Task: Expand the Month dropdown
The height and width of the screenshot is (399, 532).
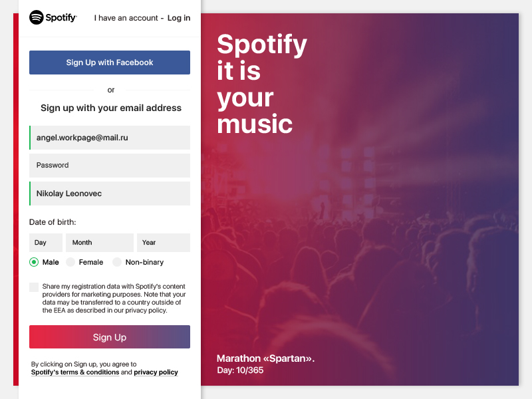Action: [x=101, y=243]
